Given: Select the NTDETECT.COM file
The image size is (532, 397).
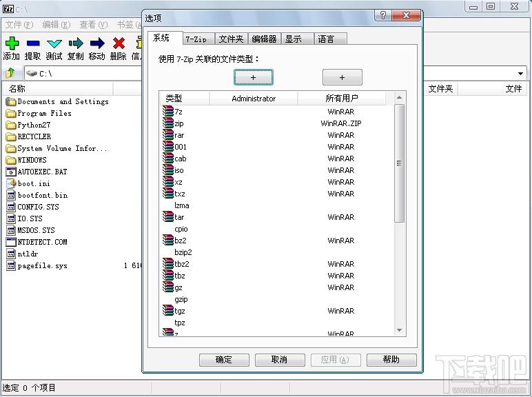Looking at the screenshot, I should [37, 243].
